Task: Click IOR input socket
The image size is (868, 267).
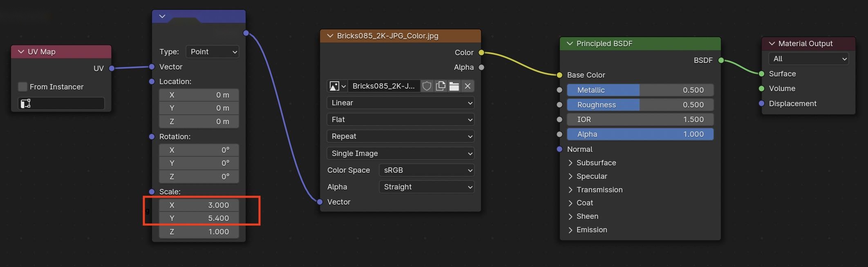Action: 559,120
